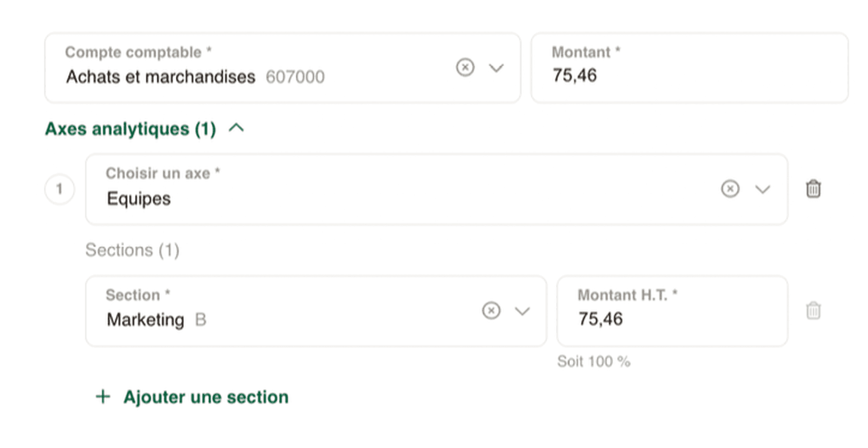
Task: Open the Section dropdown chevron
Action: pyautogui.click(x=522, y=311)
